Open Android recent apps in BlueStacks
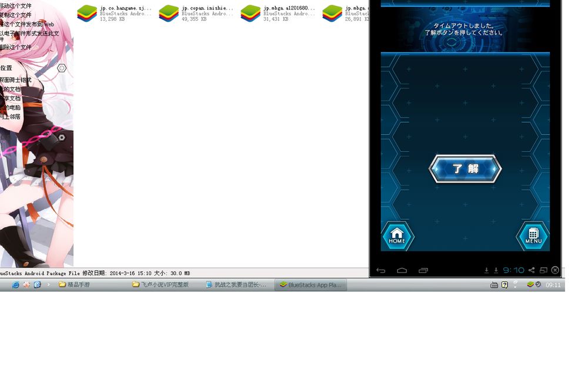Screen dimensions: 588x368 tap(423, 270)
